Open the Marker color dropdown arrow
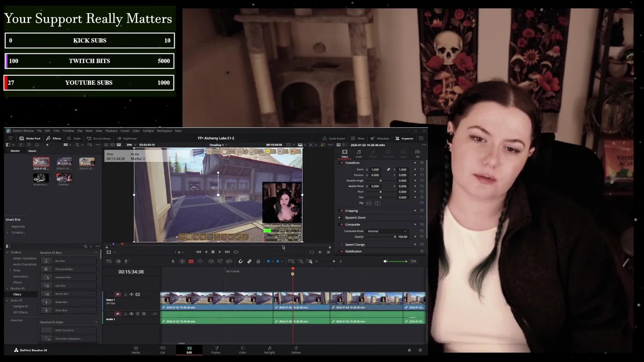This screenshot has height=362, width=644. click(x=281, y=261)
